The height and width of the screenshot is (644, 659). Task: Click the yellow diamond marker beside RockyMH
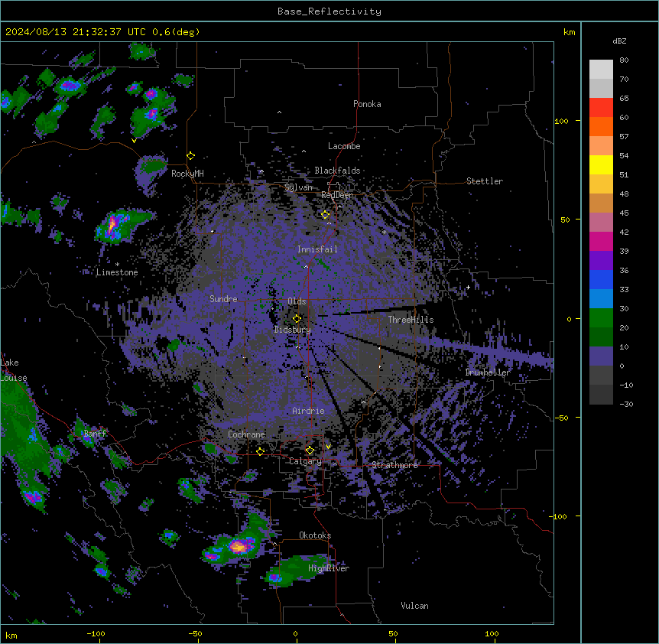(x=191, y=155)
